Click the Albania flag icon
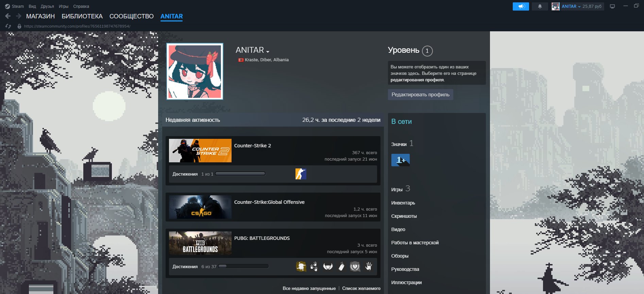The width and height of the screenshot is (644, 294). click(x=241, y=60)
